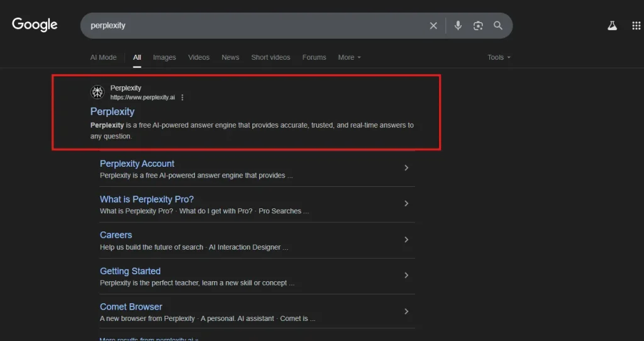Click the Perplexity site name above URL
This screenshot has width=644, height=341.
point(126,88)
